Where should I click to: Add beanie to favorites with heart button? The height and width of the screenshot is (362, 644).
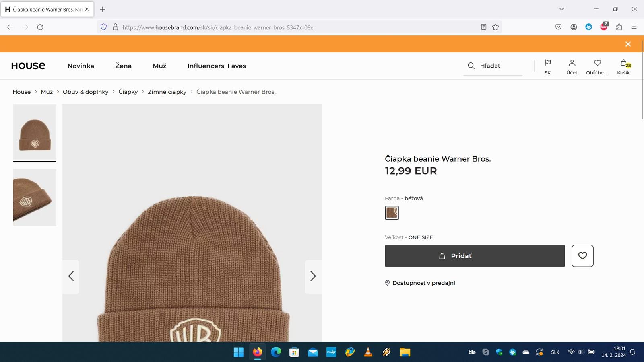582,256
